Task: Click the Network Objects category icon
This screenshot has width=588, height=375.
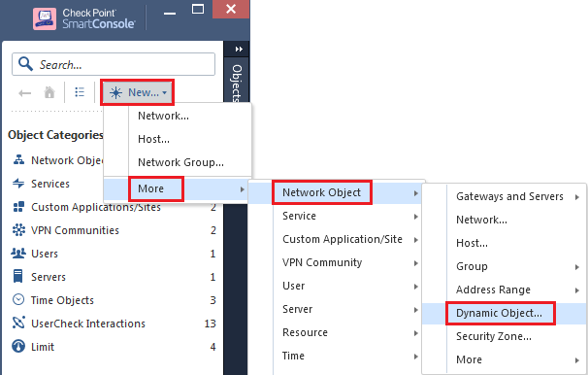Action: pyautogui.click(x=18, y=160)
